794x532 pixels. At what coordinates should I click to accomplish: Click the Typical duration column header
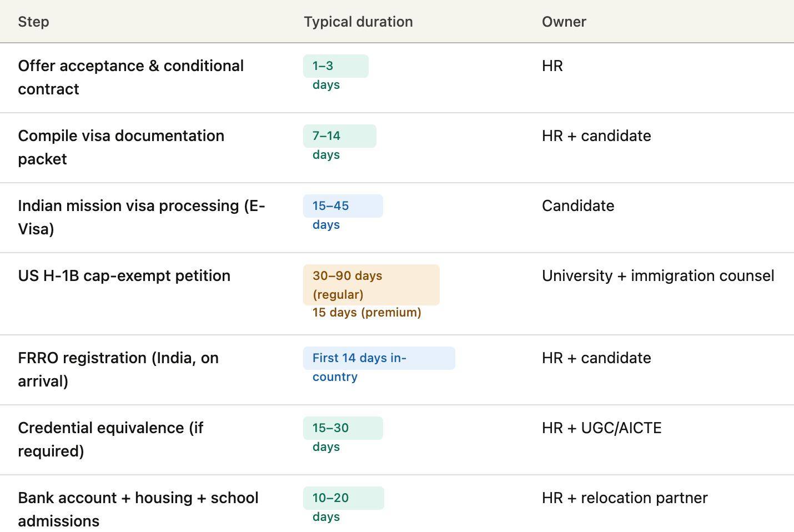pos(358,22)
